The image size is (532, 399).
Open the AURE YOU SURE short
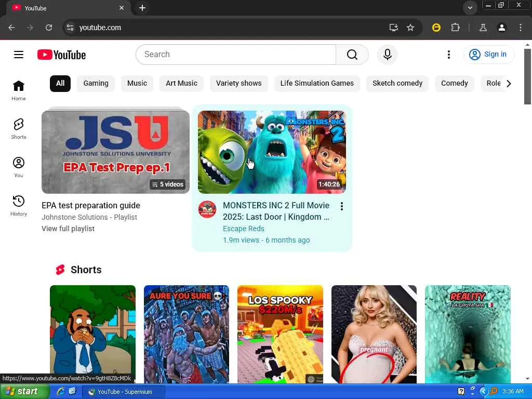coord(187,334)
